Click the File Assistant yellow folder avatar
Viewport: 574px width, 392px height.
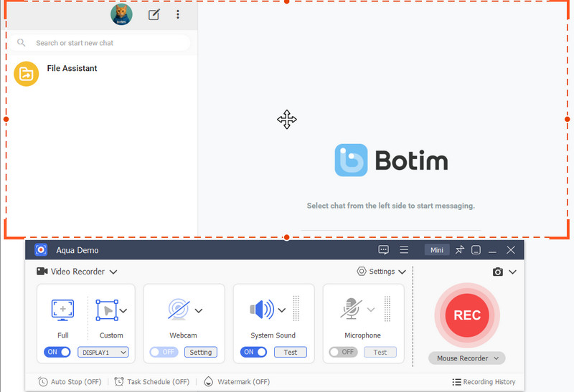pos(26,74)
